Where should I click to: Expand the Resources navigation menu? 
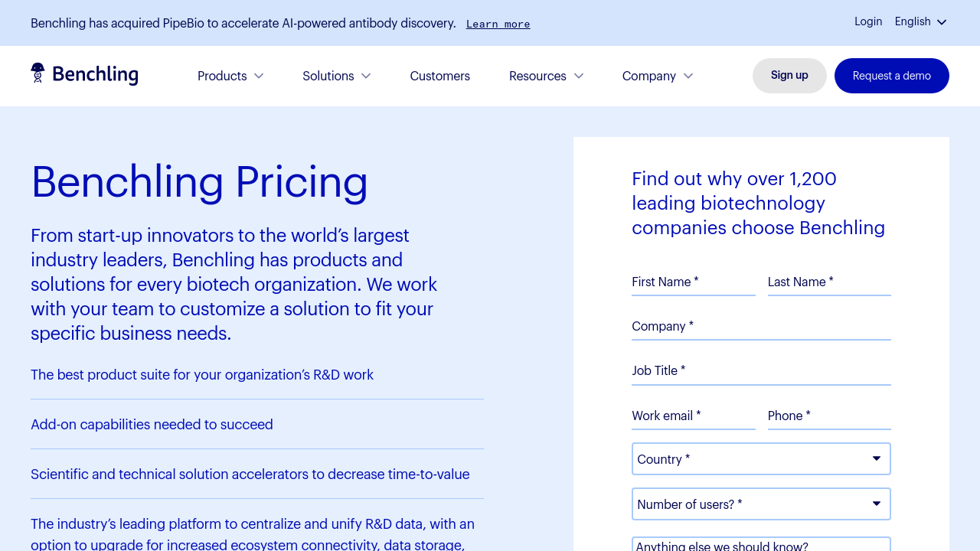tap(546, 76)
